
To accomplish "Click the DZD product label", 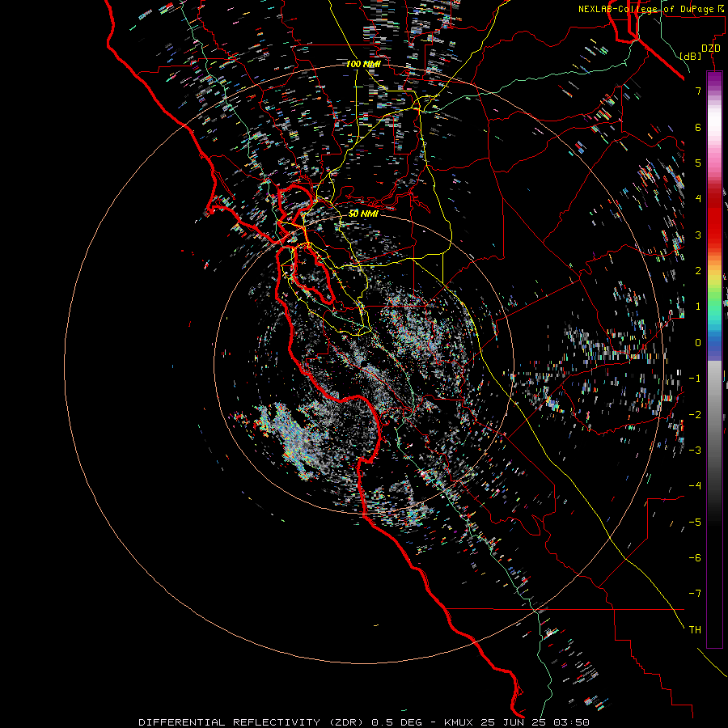I will tap(711, 49).
